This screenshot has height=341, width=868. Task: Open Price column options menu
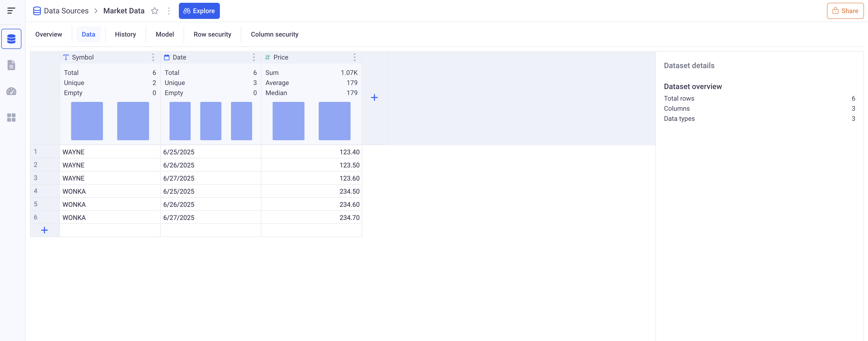pos(354,57)
